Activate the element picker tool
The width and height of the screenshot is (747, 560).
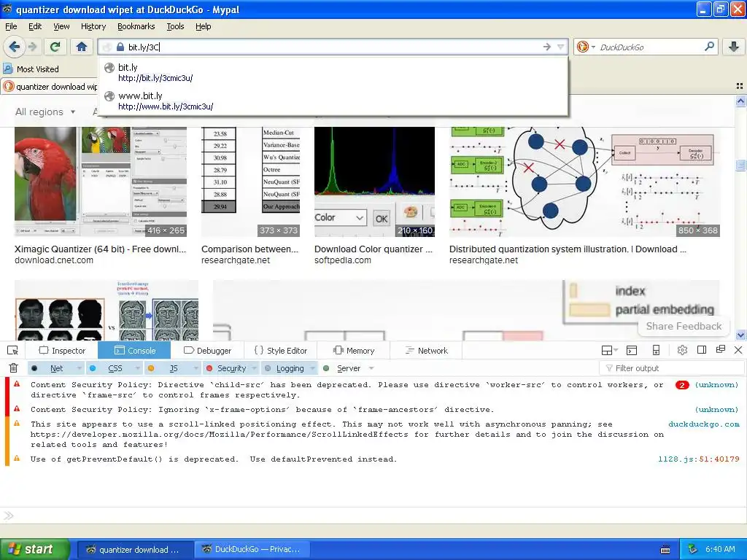(13, 351)
